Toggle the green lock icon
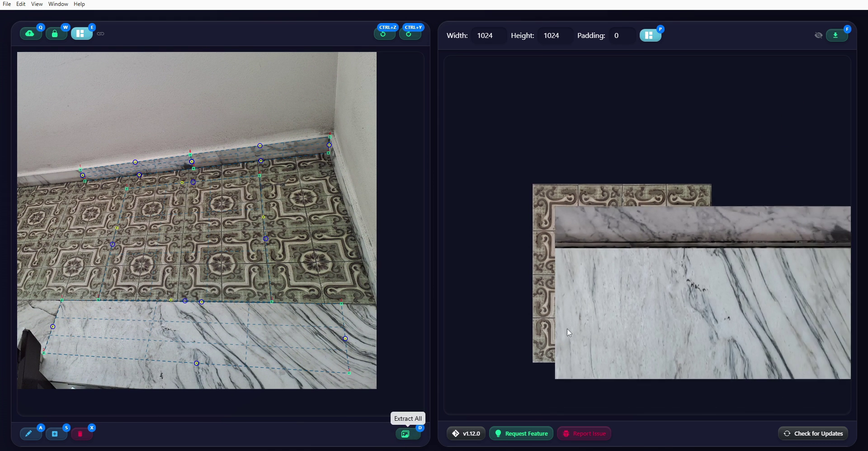Screen dimensions: 868x451 [x=56, y=33]
